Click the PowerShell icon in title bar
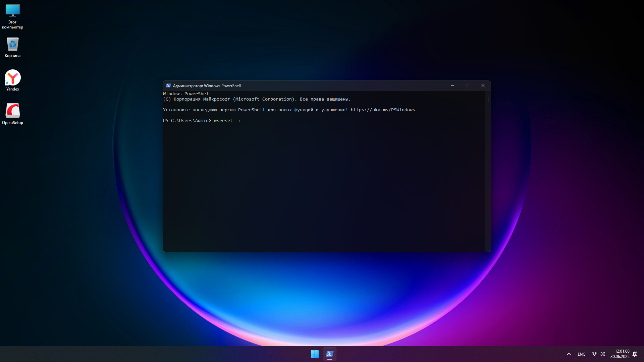Viewport: 644px width, 362px height. pos(168,86)
